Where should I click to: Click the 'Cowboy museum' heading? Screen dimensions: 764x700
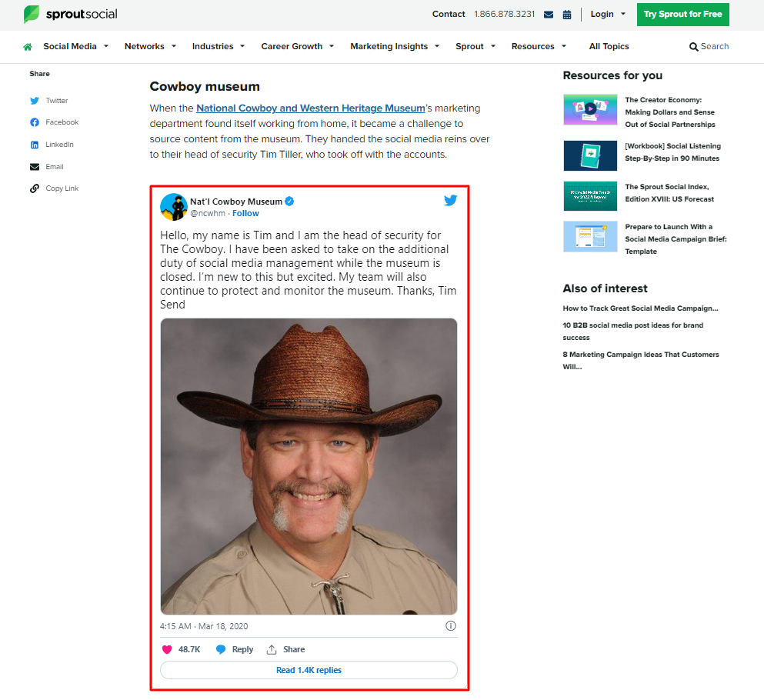pyautogui.click(x=205, y=87)
